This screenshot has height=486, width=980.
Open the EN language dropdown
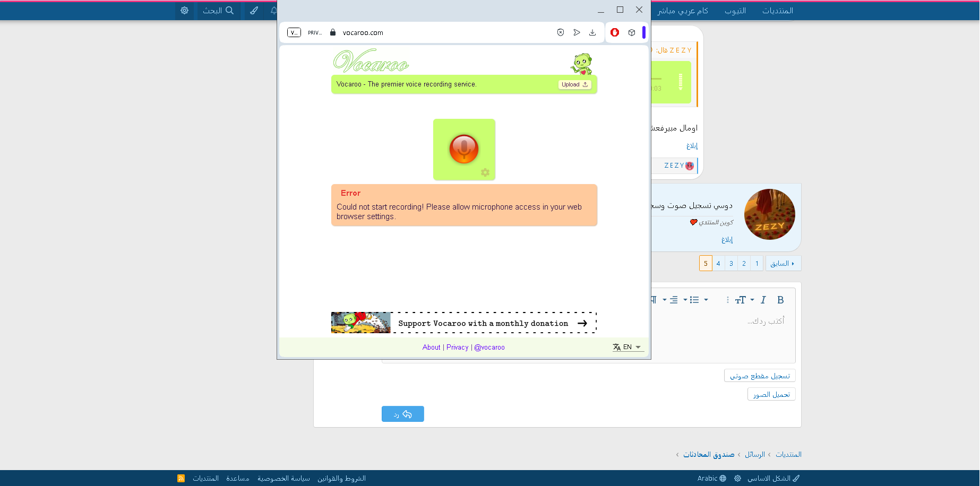coord(627,347)
